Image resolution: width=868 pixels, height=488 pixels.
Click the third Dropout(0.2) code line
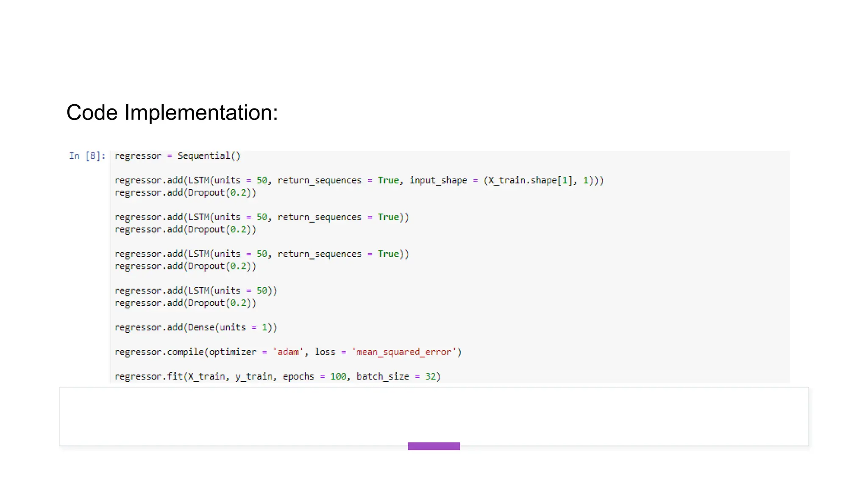pos(185,266)
